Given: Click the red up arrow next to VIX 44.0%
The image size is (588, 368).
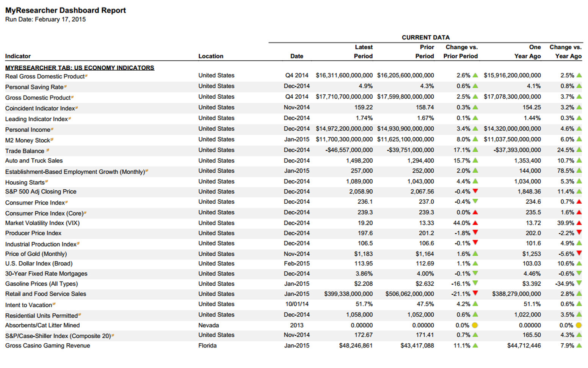Looking at the screenshot, I should click(x=475, y=223).
